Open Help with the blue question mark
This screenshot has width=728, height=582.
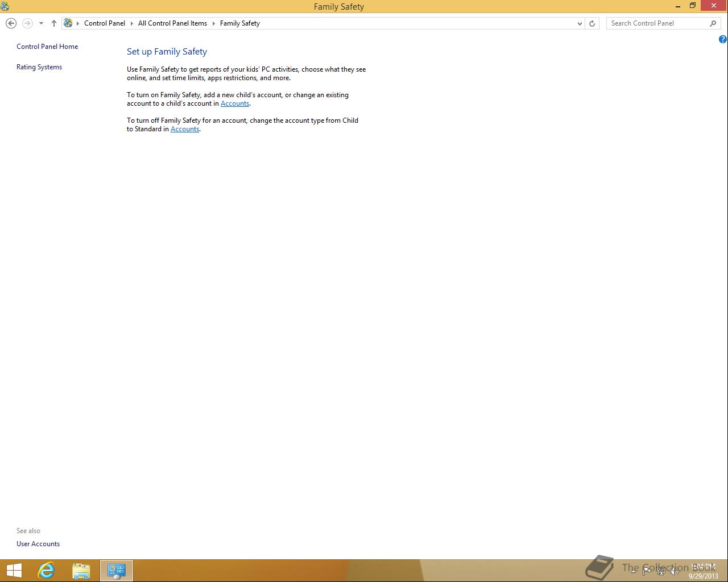tap(723, 39)
